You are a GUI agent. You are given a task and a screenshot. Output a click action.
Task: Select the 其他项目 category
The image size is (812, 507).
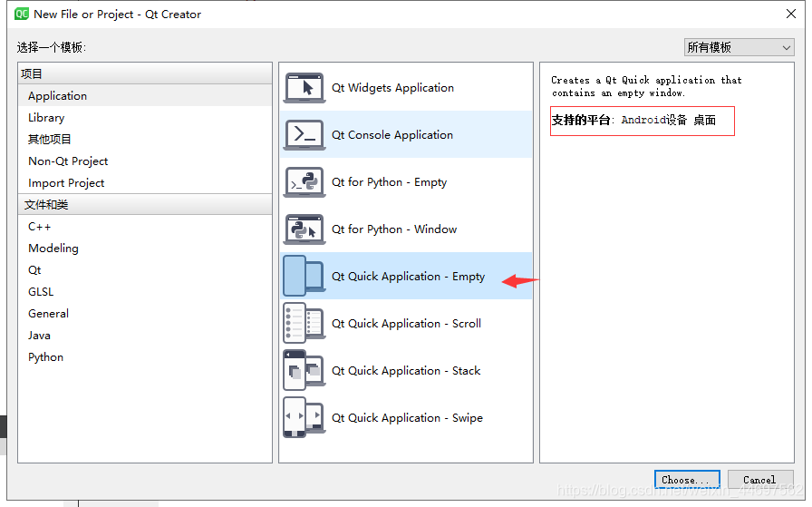point(145,140)
